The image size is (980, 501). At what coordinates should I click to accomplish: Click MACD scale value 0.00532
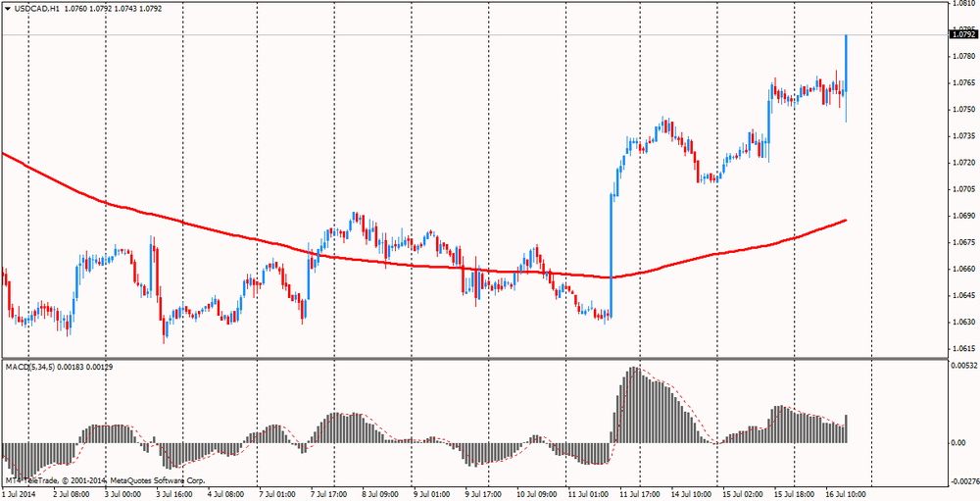click(x=963, y=367)
